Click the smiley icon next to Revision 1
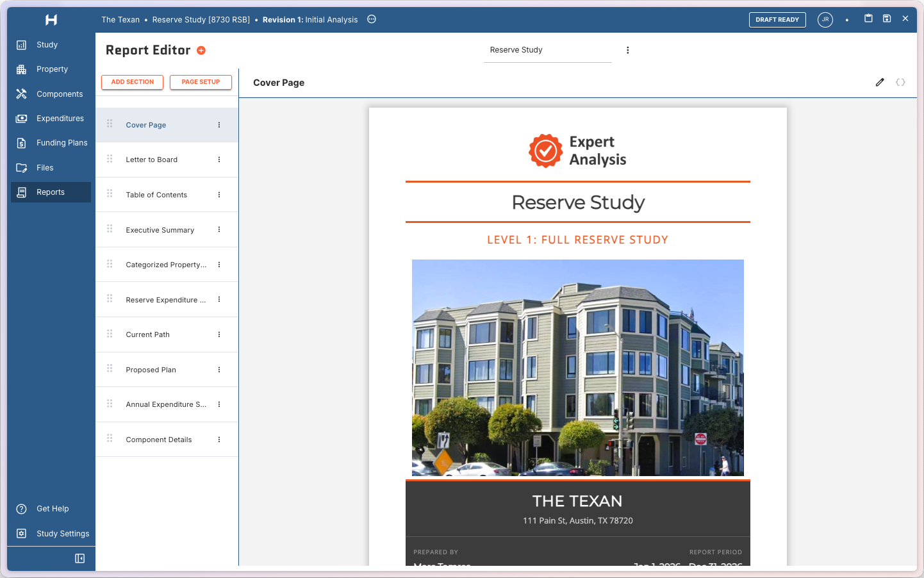Image resolution: width=924 pixels, height=578 pixels. pyautogui.click(x=372, y=19)
